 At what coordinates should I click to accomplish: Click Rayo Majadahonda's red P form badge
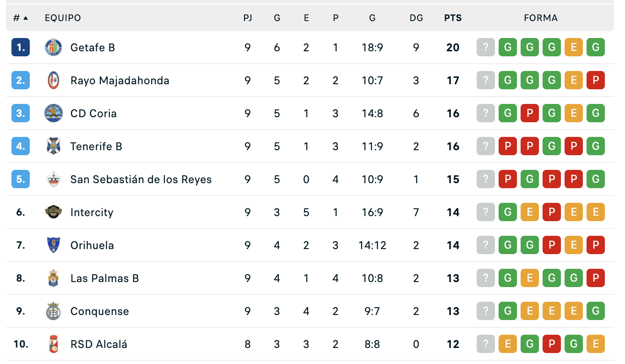596,81
